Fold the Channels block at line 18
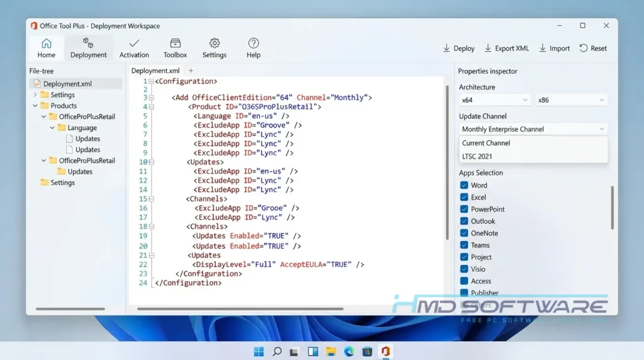The width and height of the screenshot is (644, 360). coord(151,227)
